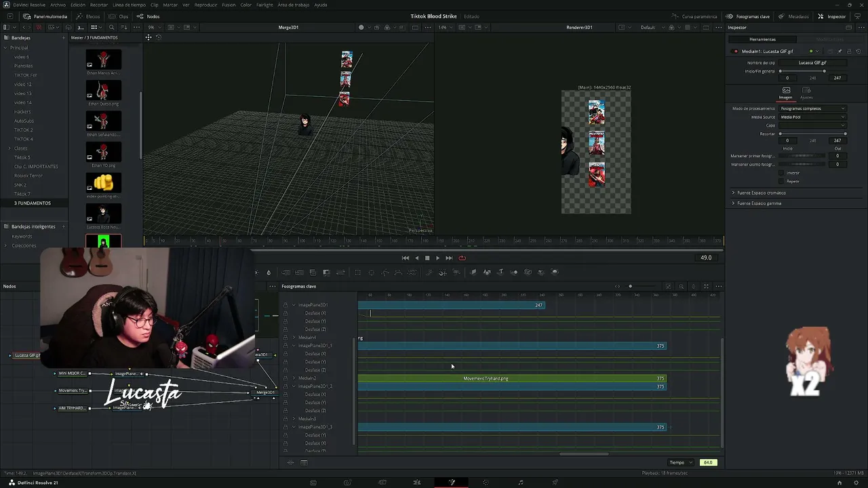Click the magnifier zoom icon in keyframes panel
Screen dimensions: 868x488
click(x=682, y=286)
